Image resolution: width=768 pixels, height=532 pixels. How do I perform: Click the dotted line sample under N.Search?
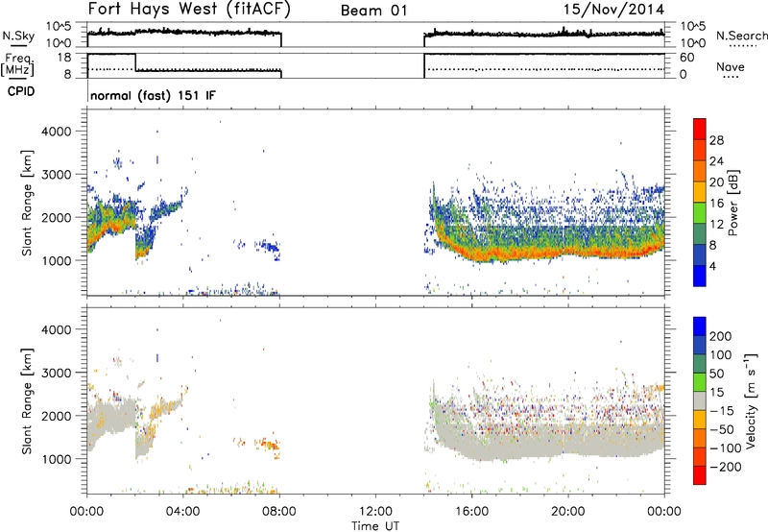(x=743, y=46)
